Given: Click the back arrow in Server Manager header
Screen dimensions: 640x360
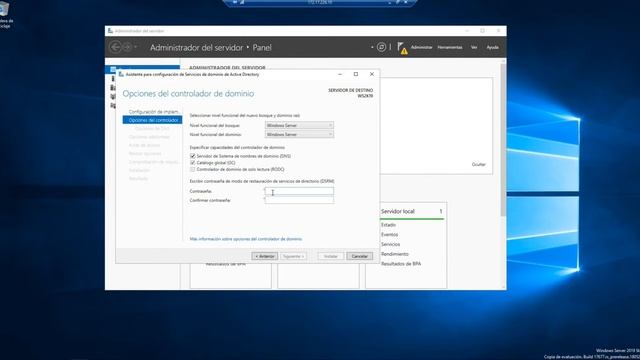Looking at the screenshot, I should pos(115,47).
